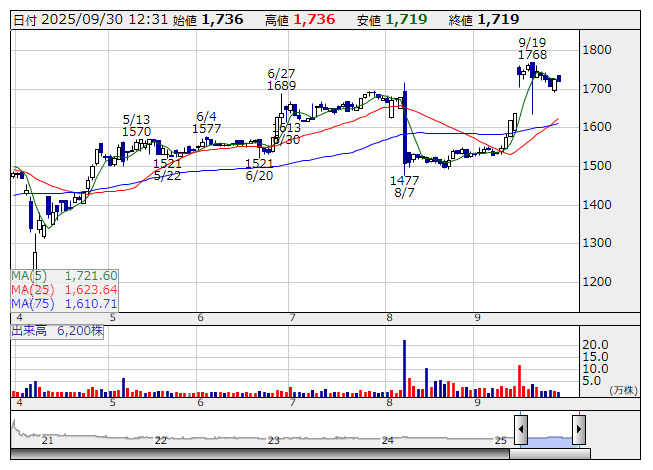This screenshot has height=470, width=653.
Task: Click the 1200 price axis label
Action: [x=597, y=282]
